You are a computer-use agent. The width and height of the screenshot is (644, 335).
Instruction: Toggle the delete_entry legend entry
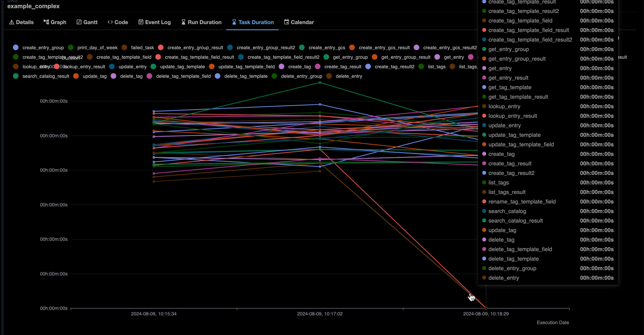[x=349, y=76]
